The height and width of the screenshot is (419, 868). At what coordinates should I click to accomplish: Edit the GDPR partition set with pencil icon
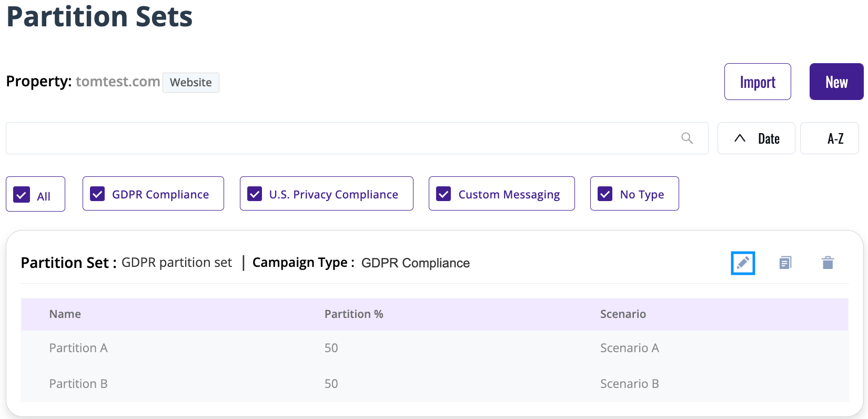743,263
